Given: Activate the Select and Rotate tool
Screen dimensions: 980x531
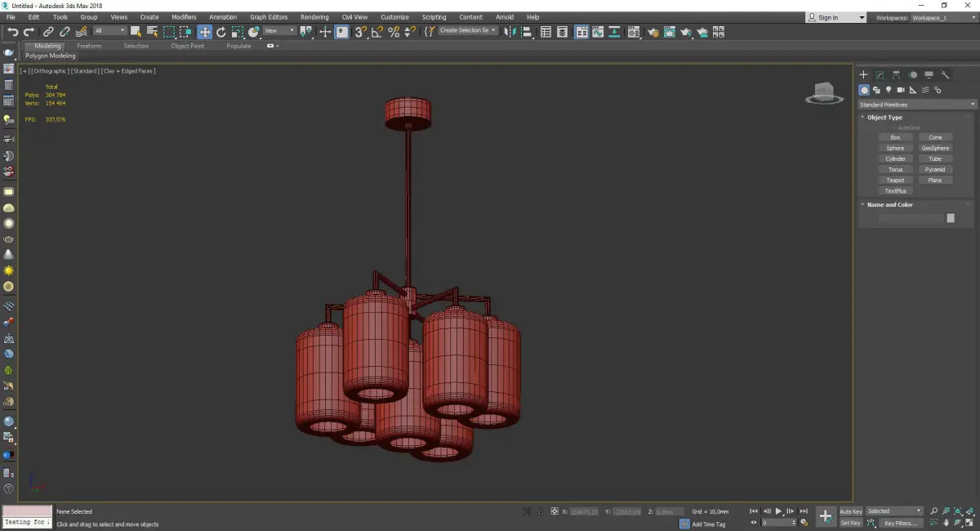Looking at the screenshot, I should pyautogui.click(x=220, y=32).
